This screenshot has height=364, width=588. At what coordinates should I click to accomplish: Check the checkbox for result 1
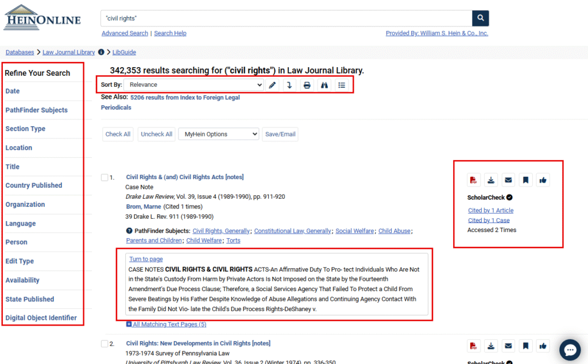point(105,177)
